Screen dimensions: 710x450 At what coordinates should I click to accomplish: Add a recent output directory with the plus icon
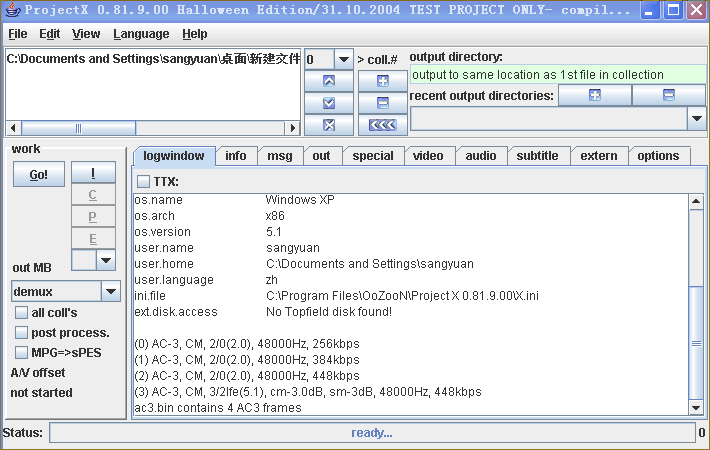595,95
